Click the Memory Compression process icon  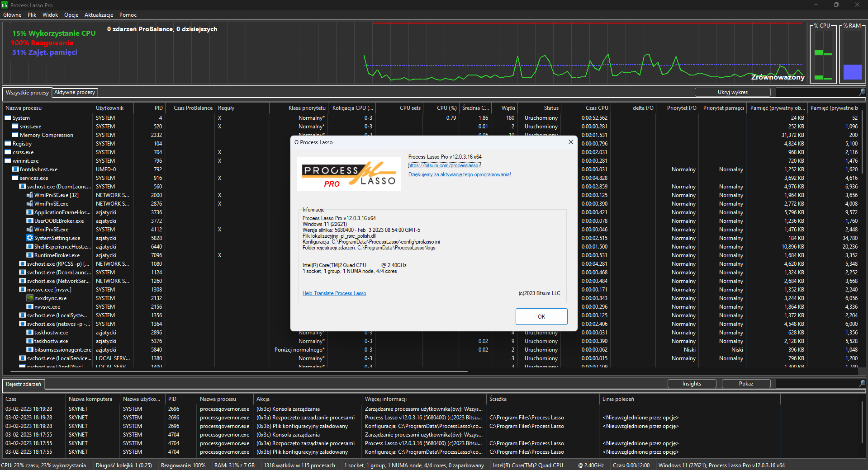[x=15, y=135]
